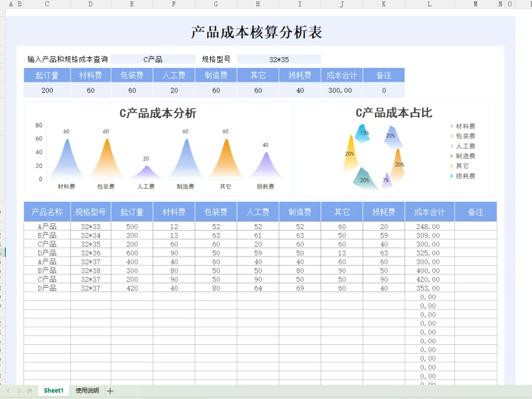Click the 规格型号 table header

(91, 212)
